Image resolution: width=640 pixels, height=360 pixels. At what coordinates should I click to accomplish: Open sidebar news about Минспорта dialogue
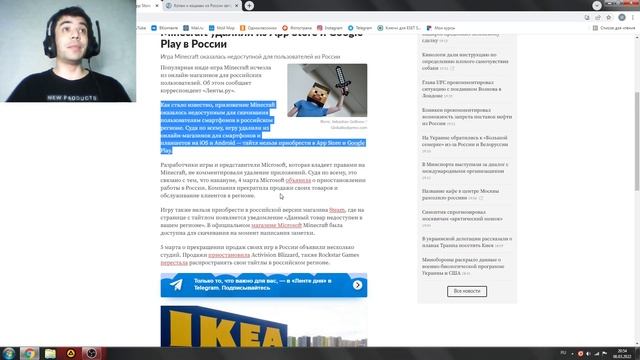[x=465, y=171]
